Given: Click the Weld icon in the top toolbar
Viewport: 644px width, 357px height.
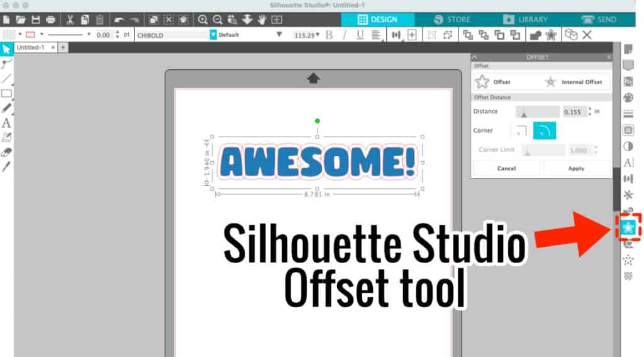Looking at the screenshot, I should (535, 35).
